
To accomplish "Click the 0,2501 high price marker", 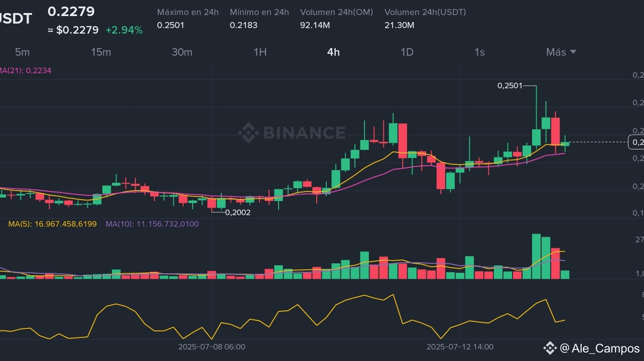I will (509, 86).
